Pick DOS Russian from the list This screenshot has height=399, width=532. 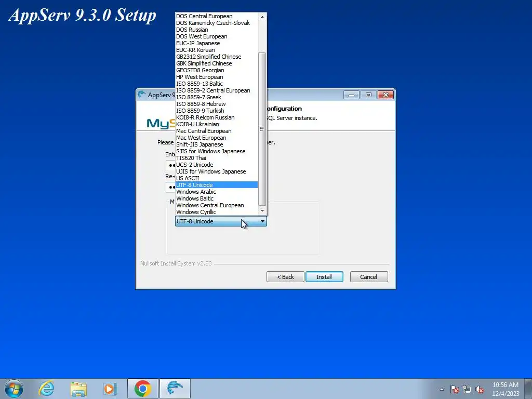(x=217, y=30)
